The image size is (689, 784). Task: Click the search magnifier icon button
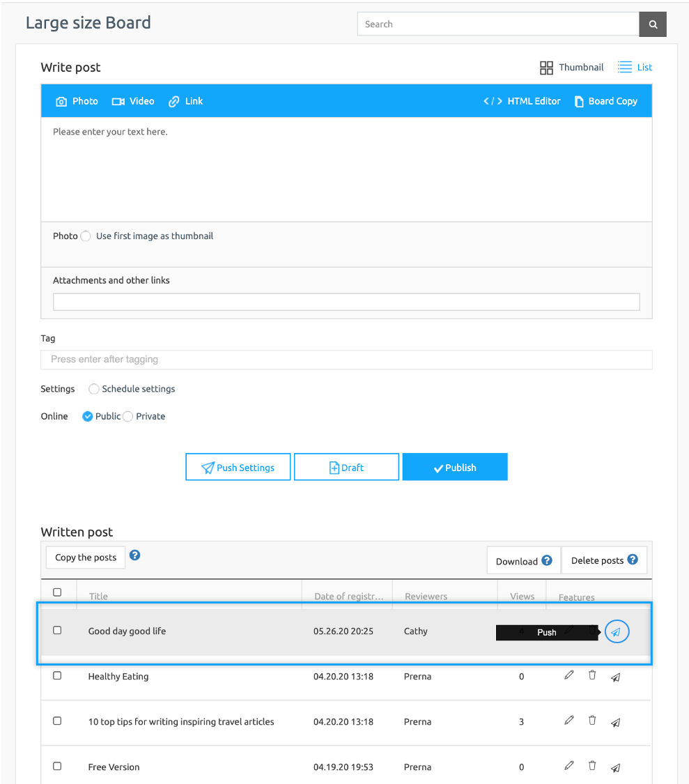(653, 24)
